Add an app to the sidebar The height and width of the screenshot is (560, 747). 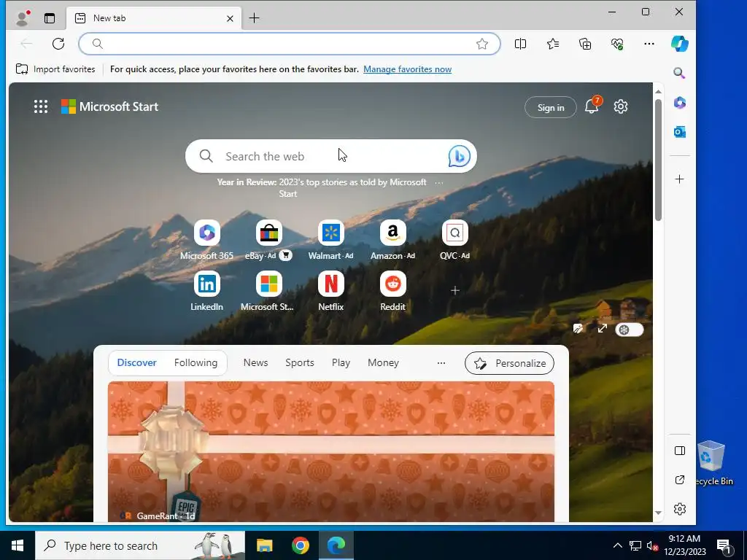coord(679,179)
